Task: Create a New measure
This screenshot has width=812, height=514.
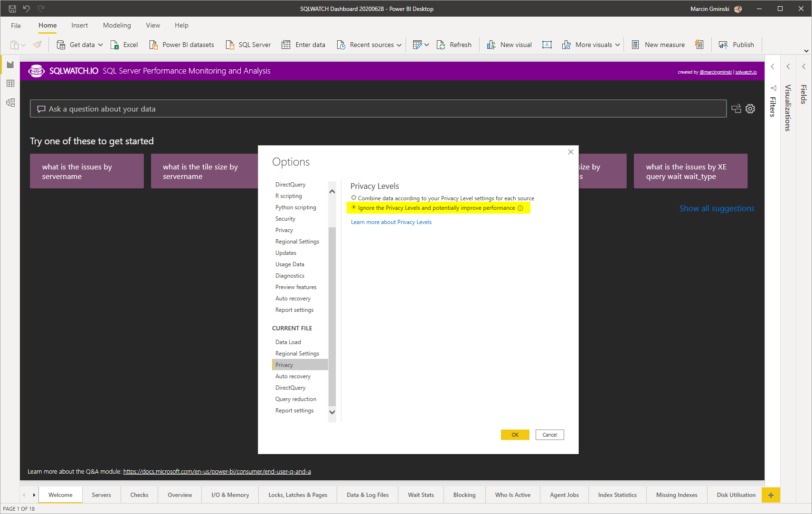Action: 658,45
